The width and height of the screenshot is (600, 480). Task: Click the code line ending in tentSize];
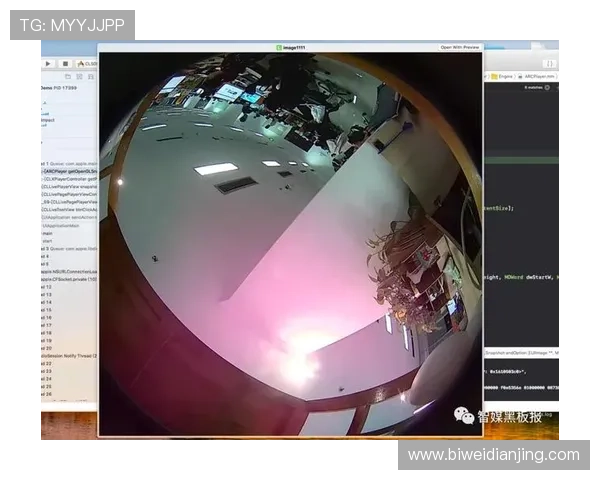coord(499,208)
